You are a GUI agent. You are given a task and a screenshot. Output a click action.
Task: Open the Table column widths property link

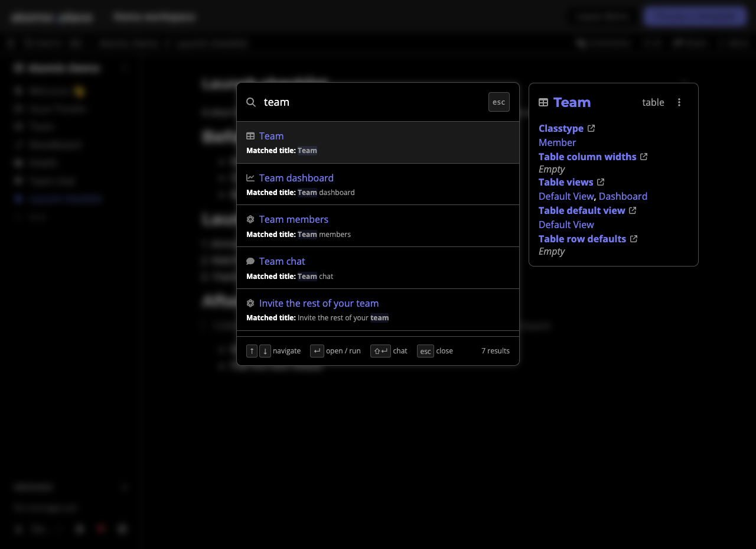(x=588, y=157)
